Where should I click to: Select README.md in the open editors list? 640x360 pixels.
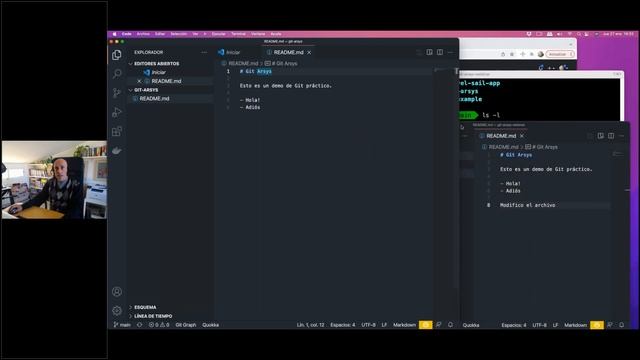tap(166, 81)
